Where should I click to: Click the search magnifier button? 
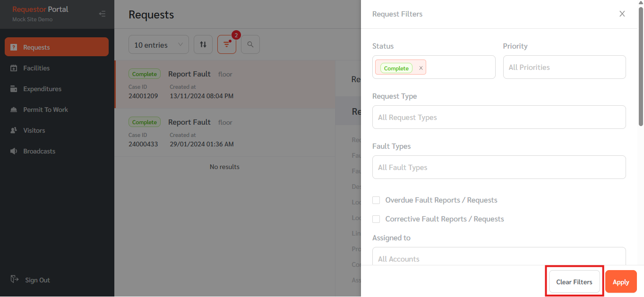coord(250,44)
